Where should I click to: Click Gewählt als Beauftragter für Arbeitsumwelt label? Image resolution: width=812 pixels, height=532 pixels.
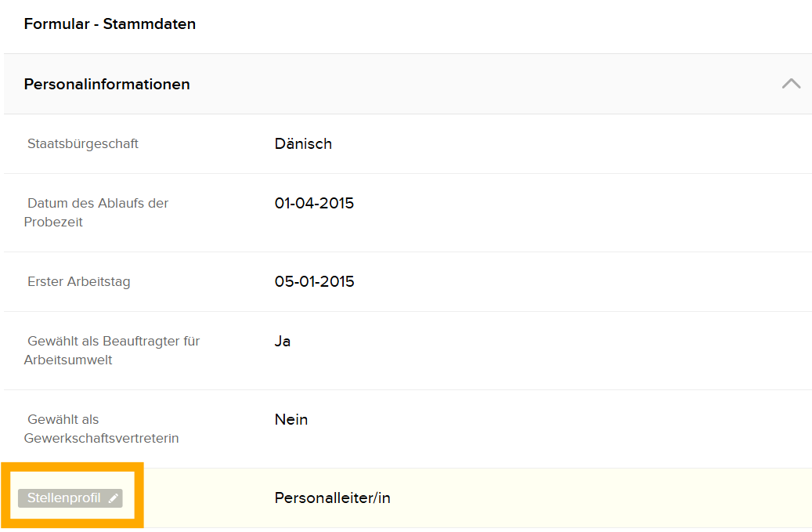click(x=113, y=350)
